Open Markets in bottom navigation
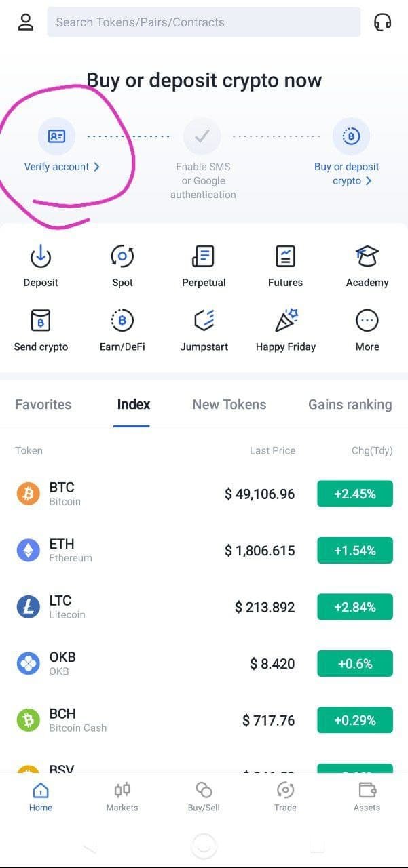The height and width of the screenshot is (868, 408). pyautogui.click(x=122, y=796)
